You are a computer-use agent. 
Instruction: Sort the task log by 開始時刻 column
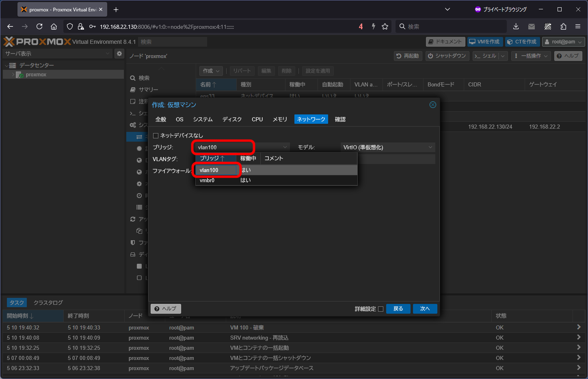click(32, 316)
